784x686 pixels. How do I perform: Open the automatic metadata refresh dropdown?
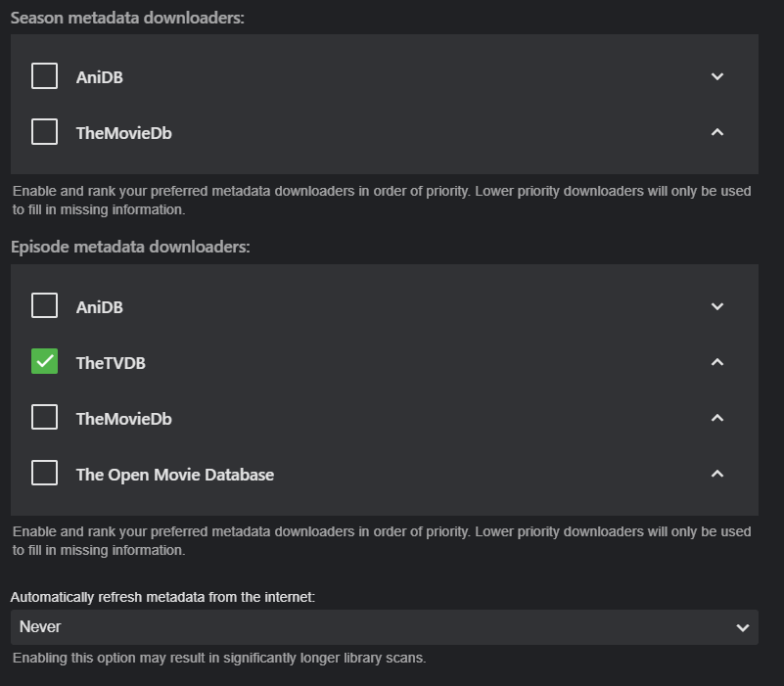click(384, 627)
